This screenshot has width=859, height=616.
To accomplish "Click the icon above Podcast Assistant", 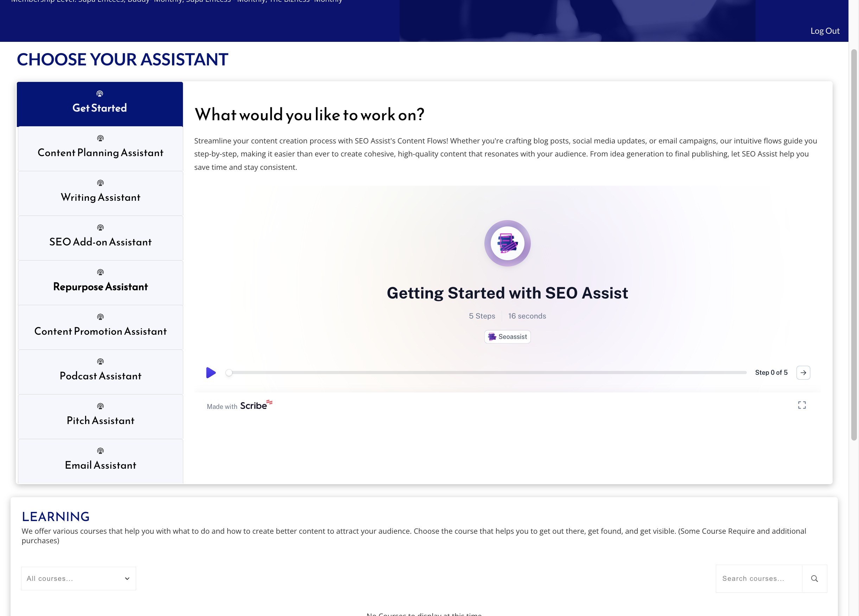I will (x=100, y=361).
